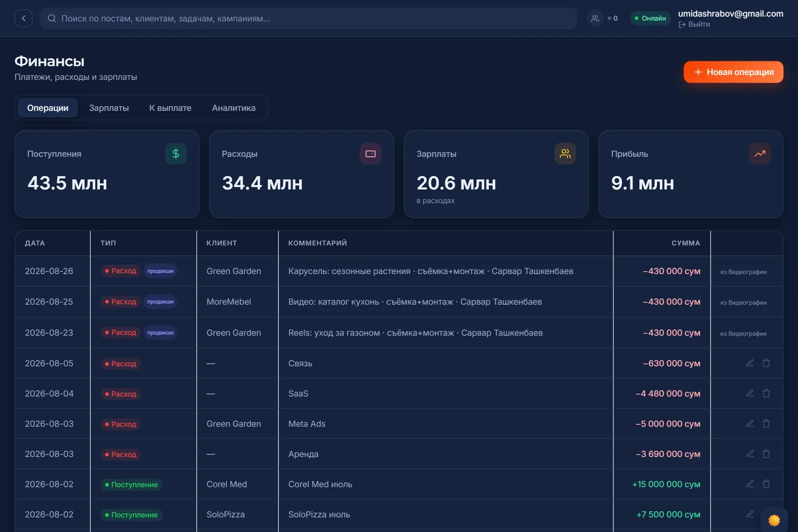Click the Выйти logout link
Screen dimensions: 798x532
694,24
